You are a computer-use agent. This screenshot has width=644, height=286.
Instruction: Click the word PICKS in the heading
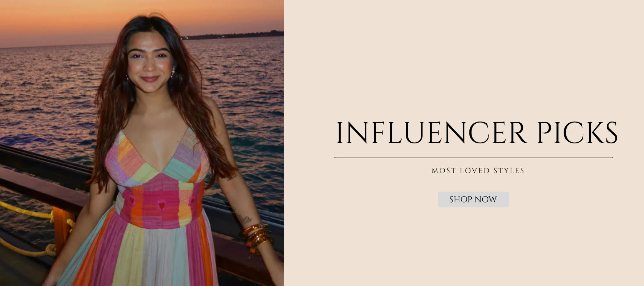(577, 133)
